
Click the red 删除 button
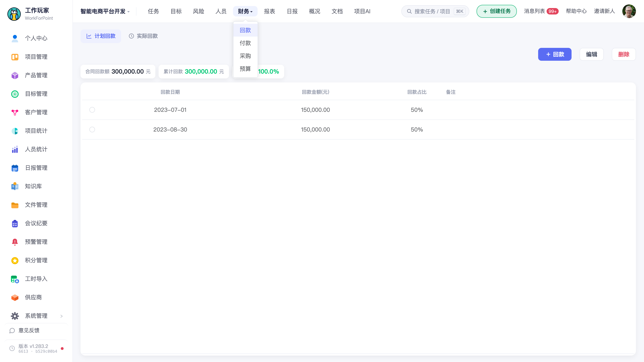click(x=624, y=54)
